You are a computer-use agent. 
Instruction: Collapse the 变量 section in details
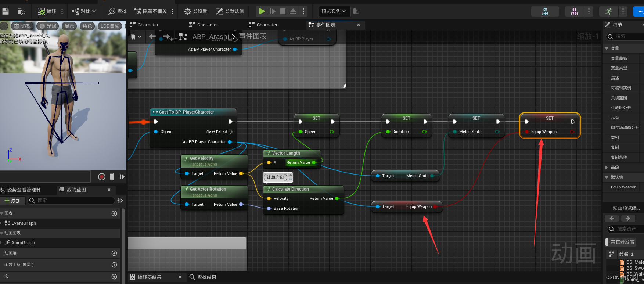pos(607,48)
